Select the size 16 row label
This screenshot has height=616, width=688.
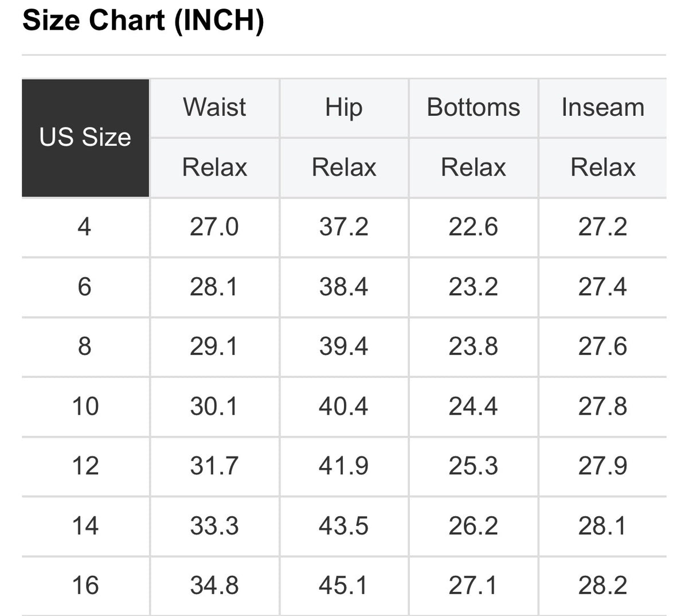[85, 586]
